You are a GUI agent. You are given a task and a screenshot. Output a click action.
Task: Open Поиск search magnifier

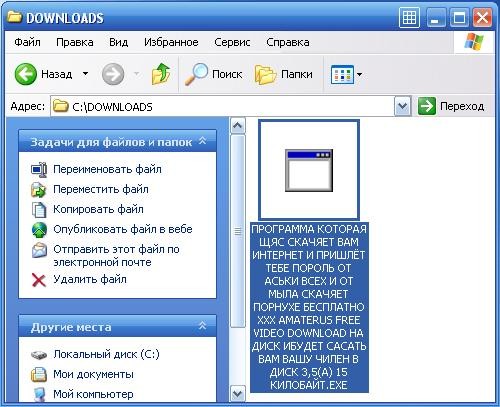196,74
